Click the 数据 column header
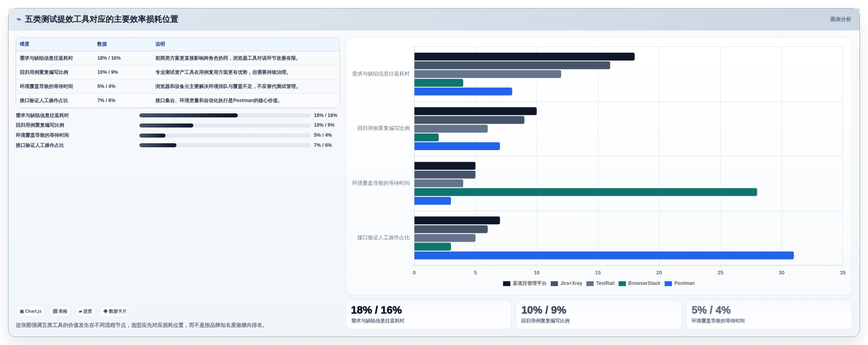 (x=102, y=44)
